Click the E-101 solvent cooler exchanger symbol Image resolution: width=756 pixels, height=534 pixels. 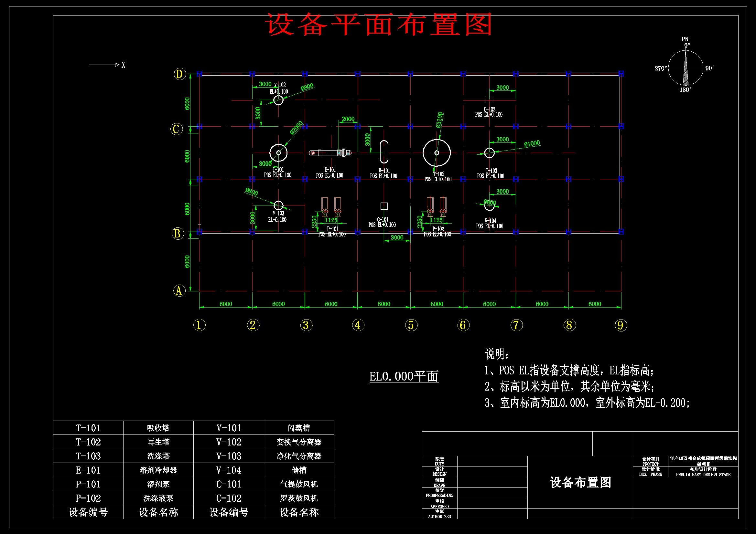pos(329,152)
